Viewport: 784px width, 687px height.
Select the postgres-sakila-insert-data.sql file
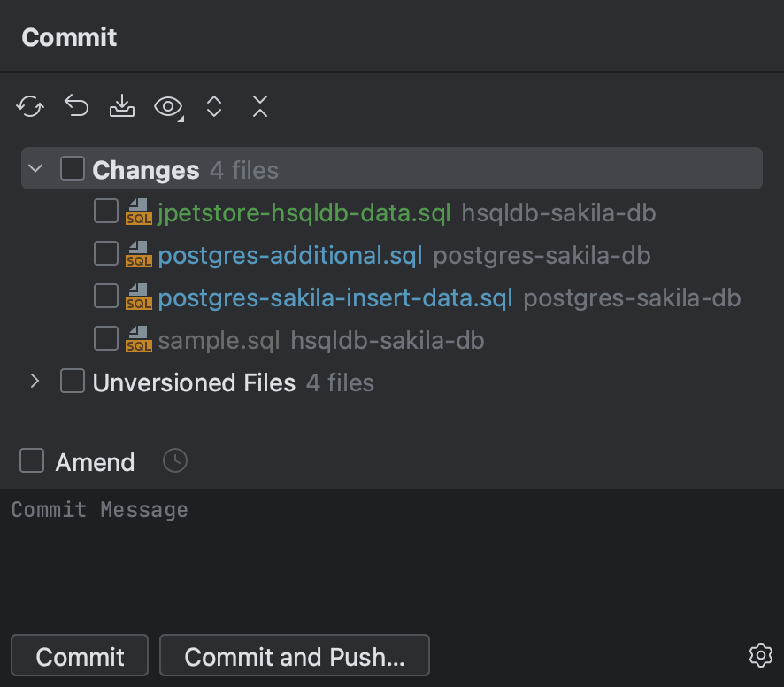[334, 297]
